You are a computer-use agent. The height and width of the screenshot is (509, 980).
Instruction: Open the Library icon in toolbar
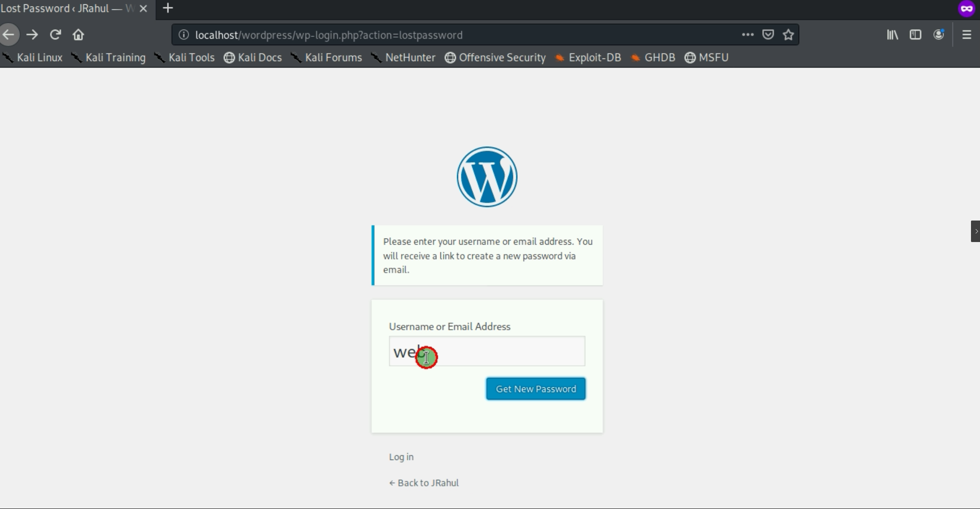(x=892, y=35)
